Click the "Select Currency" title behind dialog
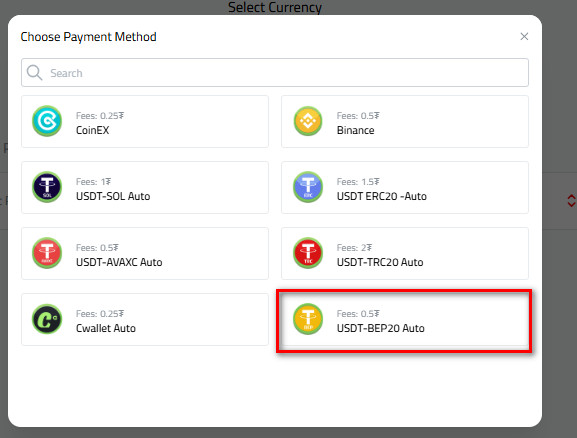This screenshot has height=438, width=577. tap(275, 7)
